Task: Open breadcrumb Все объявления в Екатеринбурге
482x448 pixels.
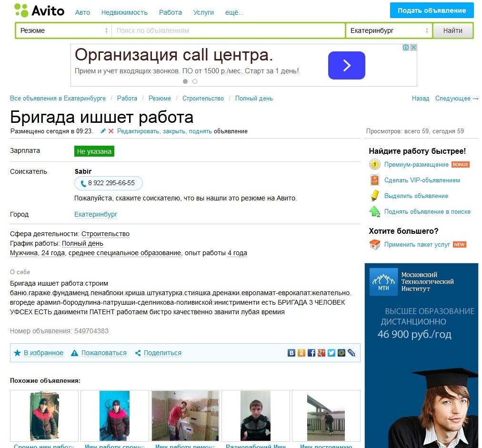Action: click(x=58, y=99)
